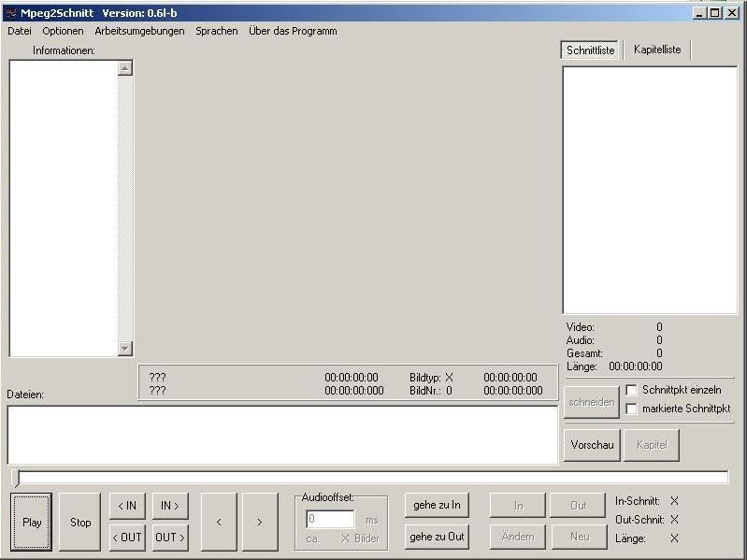
Task: Click the Stop button
Action: click(x=80, y=522)
